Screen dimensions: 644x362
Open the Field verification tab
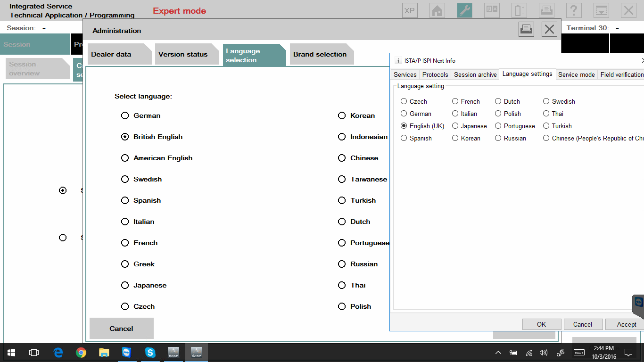pos(621,74)
